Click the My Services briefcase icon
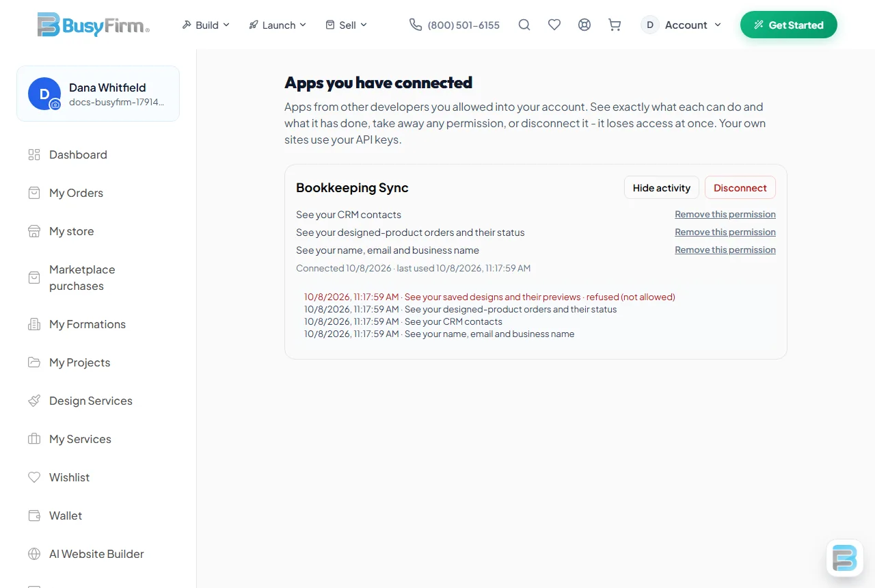Image resolution: width=875 pixels, height=588 pixels. point(34,439)
